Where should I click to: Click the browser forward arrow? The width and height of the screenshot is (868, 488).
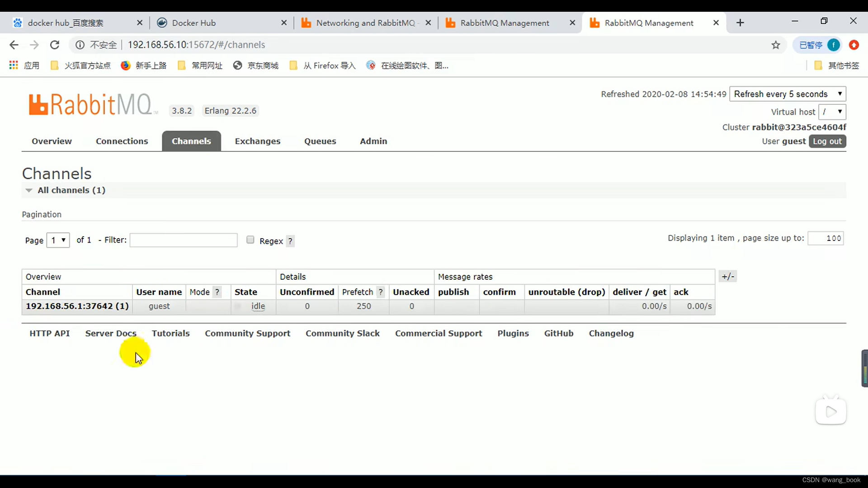[34, 45]
